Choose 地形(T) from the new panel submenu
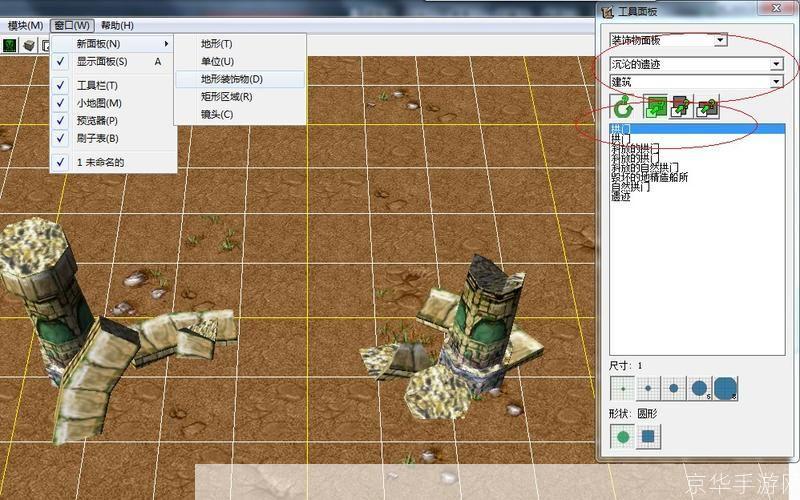The height and width of the screenshot is (500, 800). point(240,44)
